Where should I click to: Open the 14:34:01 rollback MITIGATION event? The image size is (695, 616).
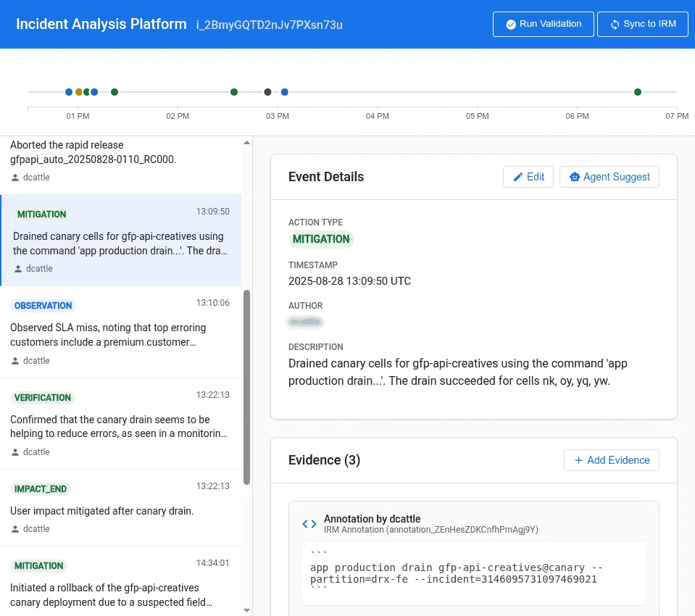pos(120,581)
